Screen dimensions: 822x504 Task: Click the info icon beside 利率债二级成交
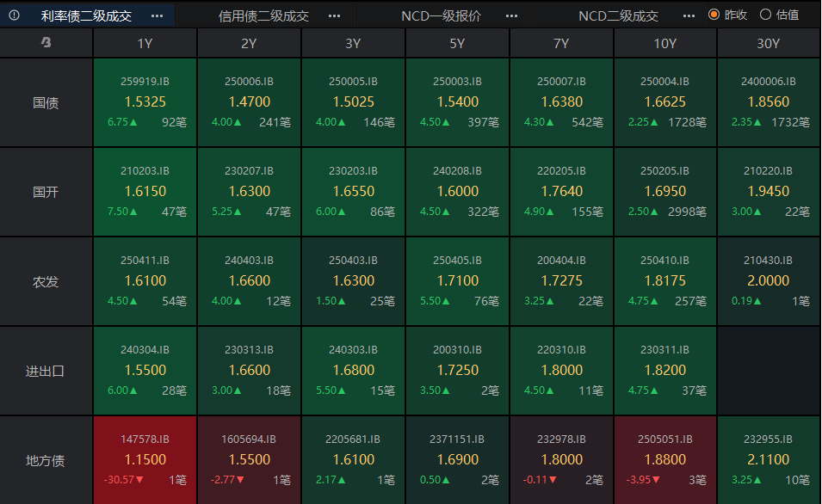coord(15,15)
